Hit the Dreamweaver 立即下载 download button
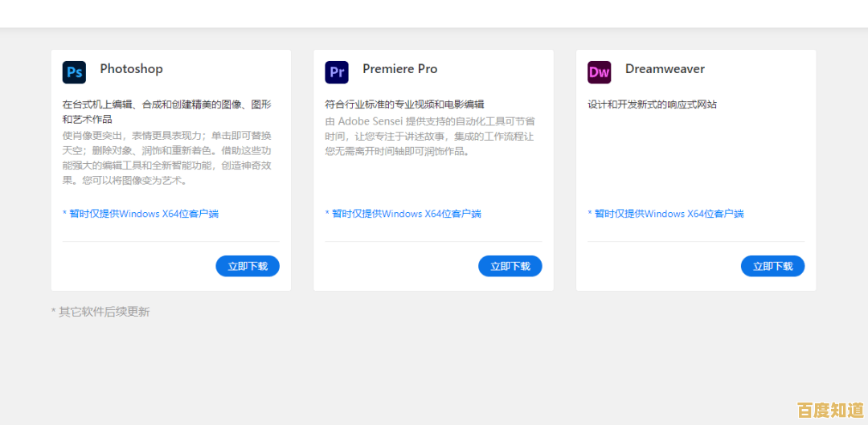Image resolution: width=868 pixels, height=425 pixels. click(772, 266)
